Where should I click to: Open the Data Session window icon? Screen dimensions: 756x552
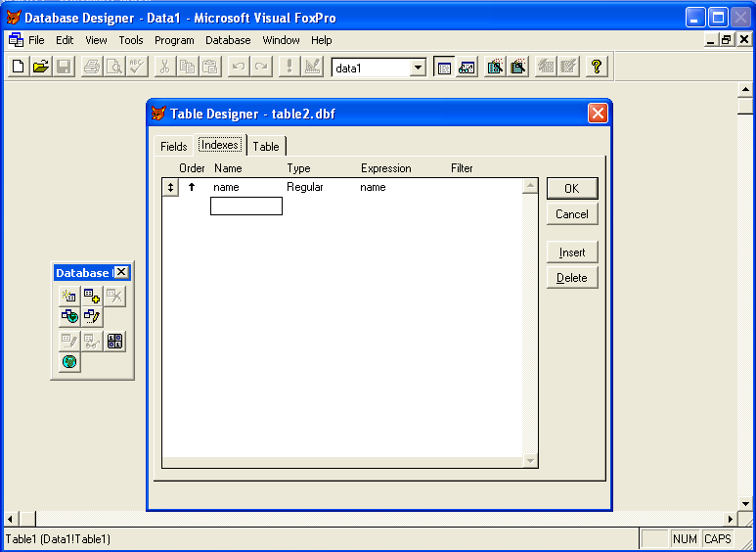click(467, 67)
